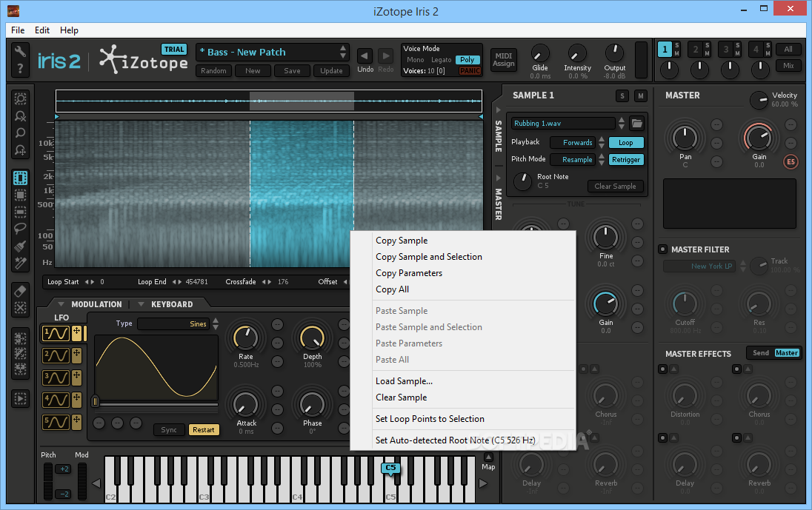812x510 pixels.
Task: Open the LFO Type Sines dropdown
Action: click(x=173, y=323)
